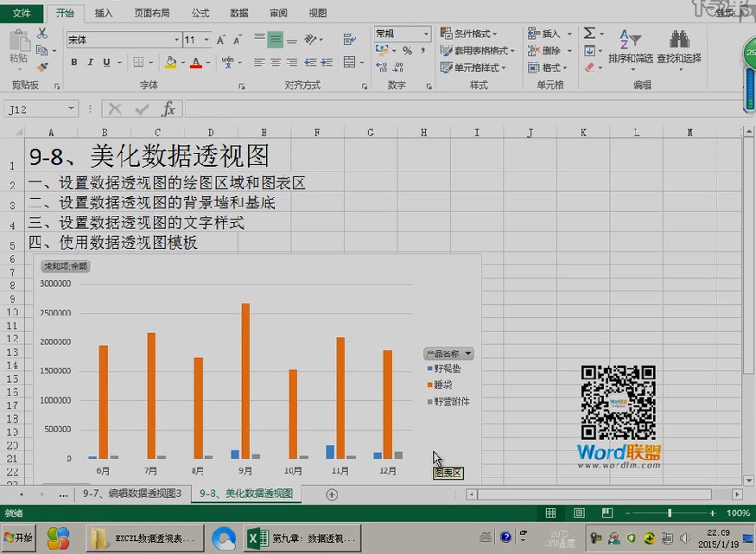Click the formula bar confirm checkmark icon

pos(142,110)
